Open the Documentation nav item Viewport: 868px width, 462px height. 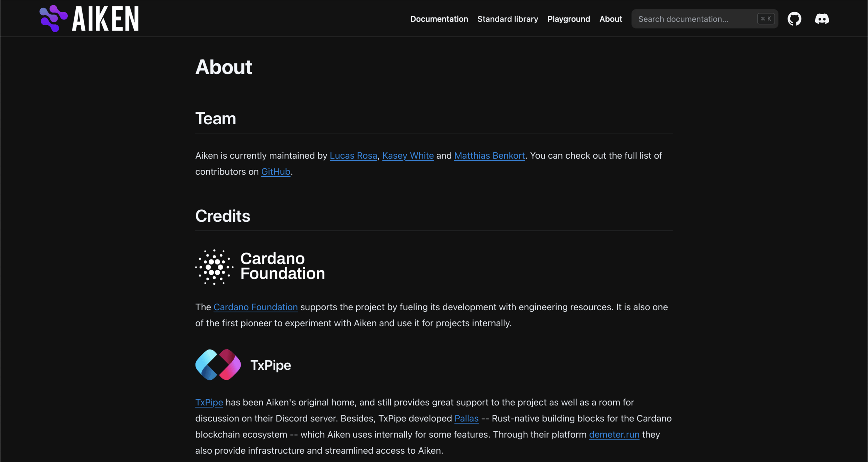coord(439,19)
